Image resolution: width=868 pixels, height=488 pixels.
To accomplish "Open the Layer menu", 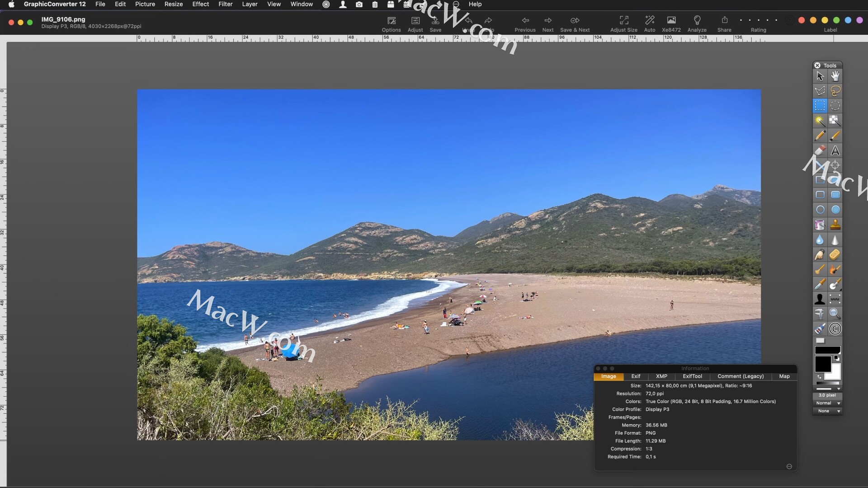I will pyautogui.click(x=250, y=4).
